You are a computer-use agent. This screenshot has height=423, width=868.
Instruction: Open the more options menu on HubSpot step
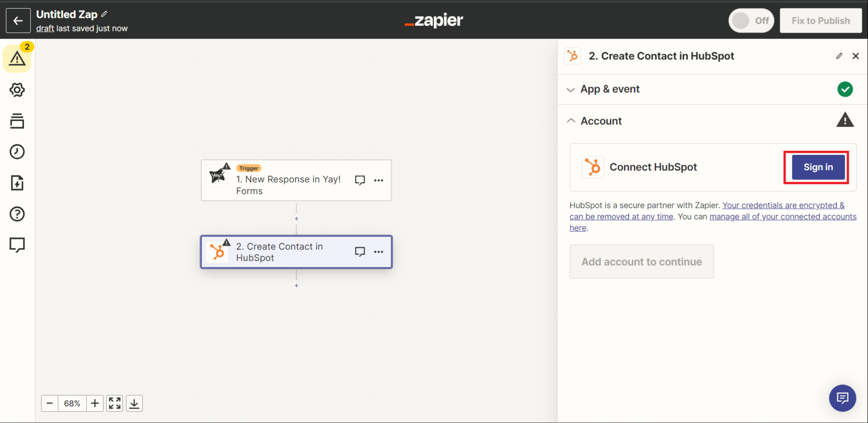[x=379, y=252]
